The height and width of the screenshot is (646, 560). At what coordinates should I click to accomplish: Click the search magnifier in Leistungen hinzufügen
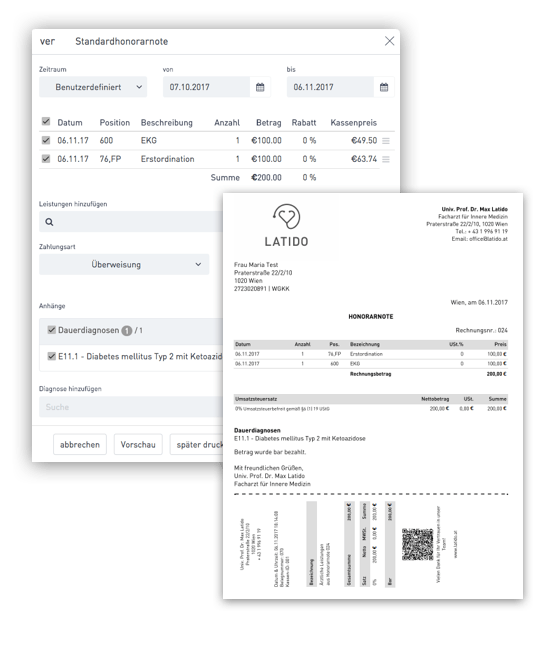pyautogui.click(x=49, y=222)
